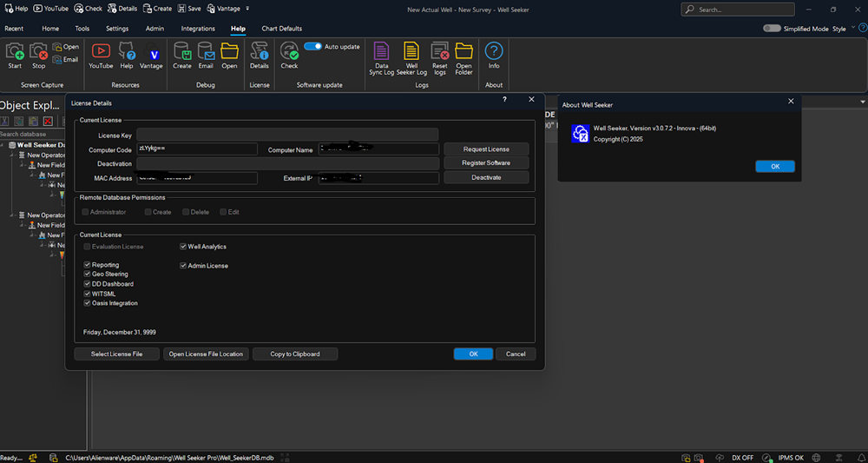868x463 pixels.
Task: Email the debug file from Debug group
Action: tap(206, 56)
